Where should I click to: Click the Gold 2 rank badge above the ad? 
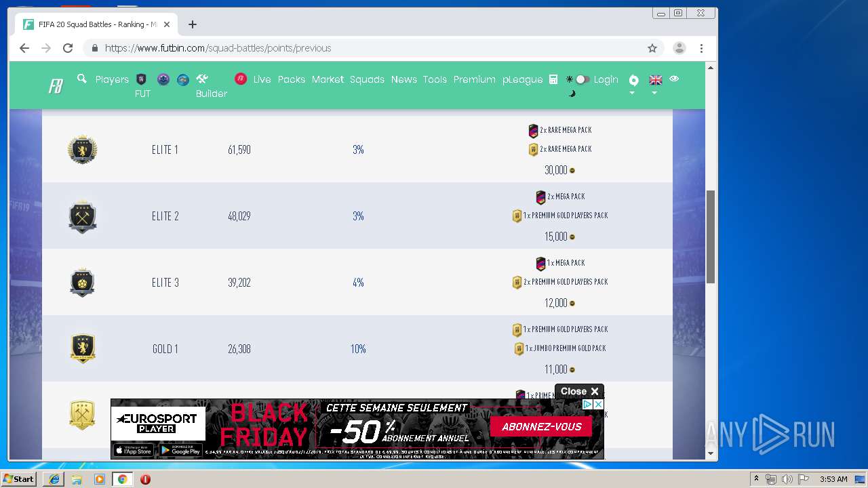82,415
